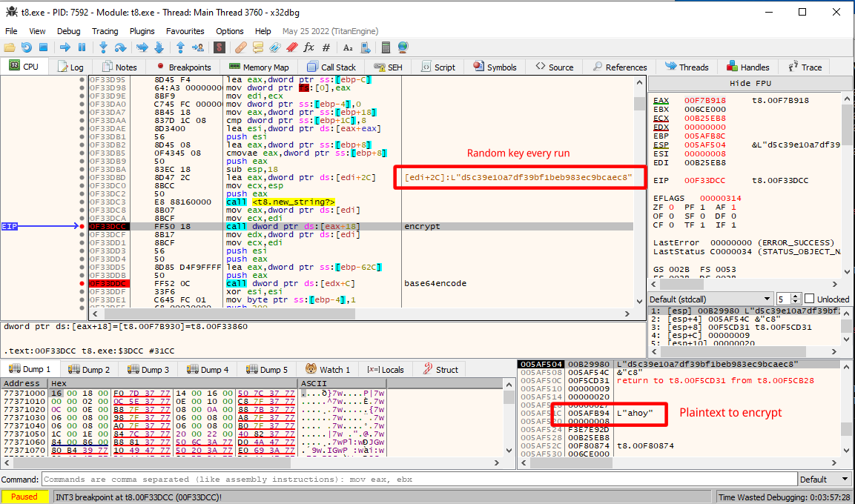Image resolution: width=855 pixels, height=504 pixels.
Task: Open the Scylla plugin icon
Action: click(x=219, y=47)
